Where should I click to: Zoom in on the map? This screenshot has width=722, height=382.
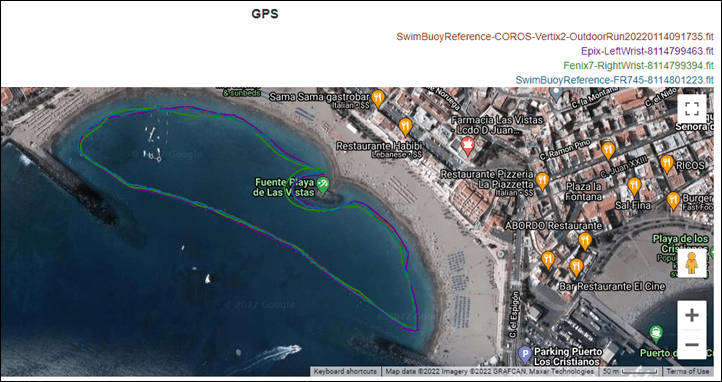pyautogui.click(x=692, y=315)
